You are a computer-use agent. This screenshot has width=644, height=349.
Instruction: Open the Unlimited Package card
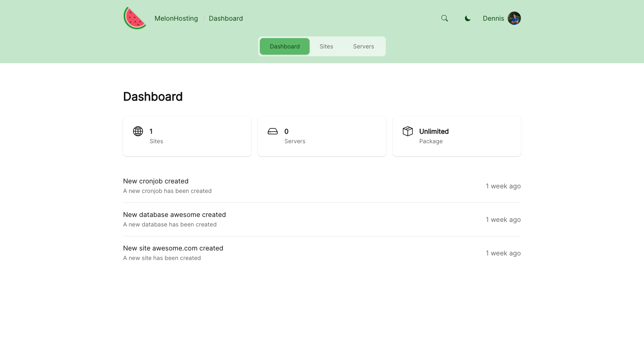point(457,136)
